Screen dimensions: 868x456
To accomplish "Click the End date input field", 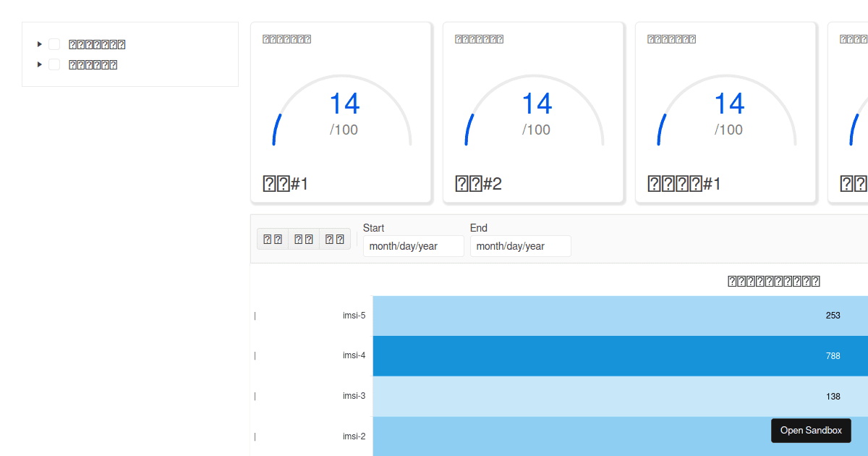I will coord(520,246).
